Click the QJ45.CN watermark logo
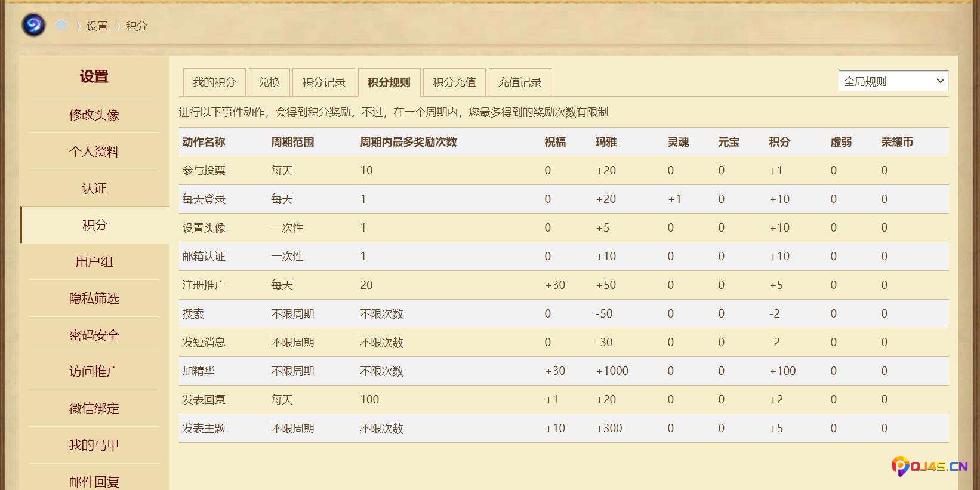Screen dimensions: 980x490 coord(929,466)
